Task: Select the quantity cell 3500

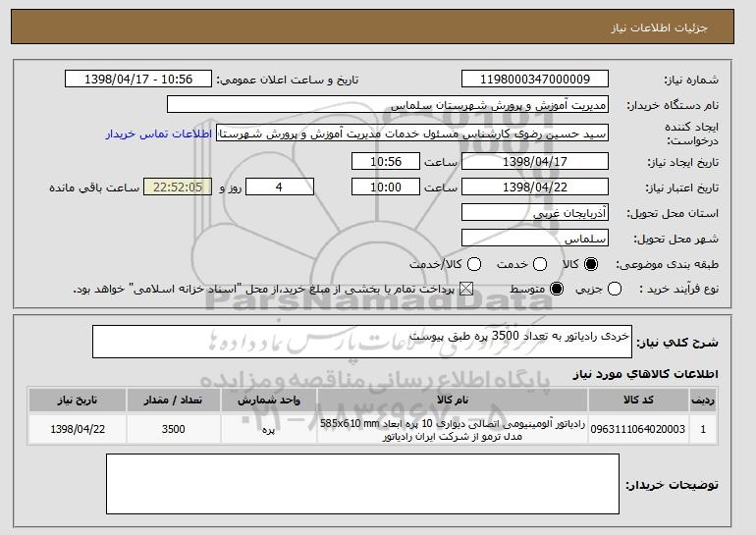Action: (173, 429)
